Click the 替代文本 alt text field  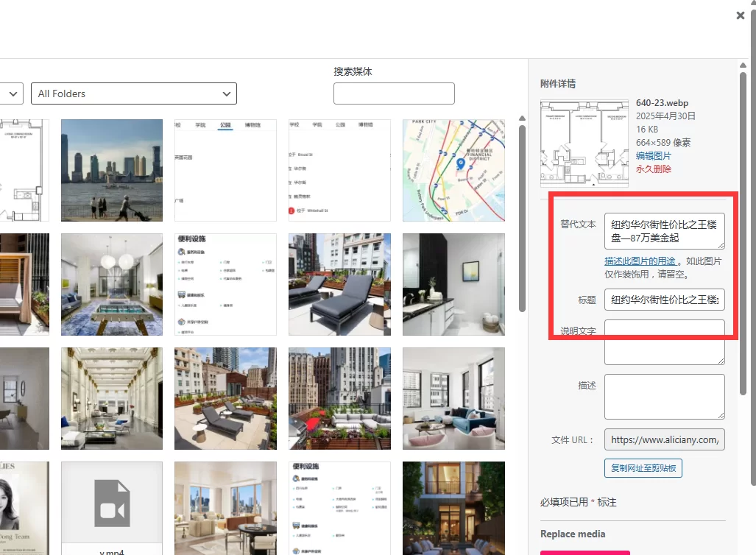665,231
